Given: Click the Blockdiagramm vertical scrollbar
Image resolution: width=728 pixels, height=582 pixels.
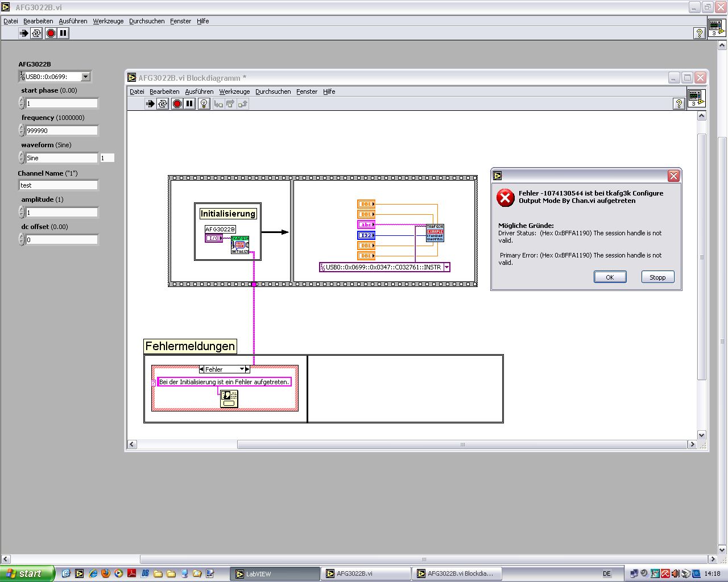Looking at the screenshot, I should coord(702,276).
